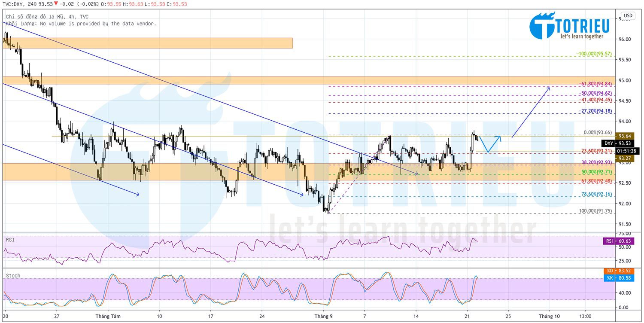This screenshot has height=323, width=644.
Task: Click the 61.80%(94.84) Fibonacci level label
Action: [x=595, y=84]
